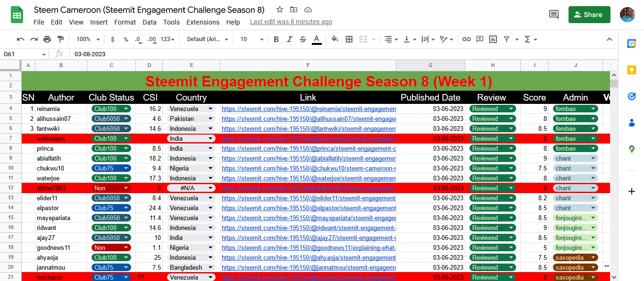Toggle bold formatting

click(276, 39)
